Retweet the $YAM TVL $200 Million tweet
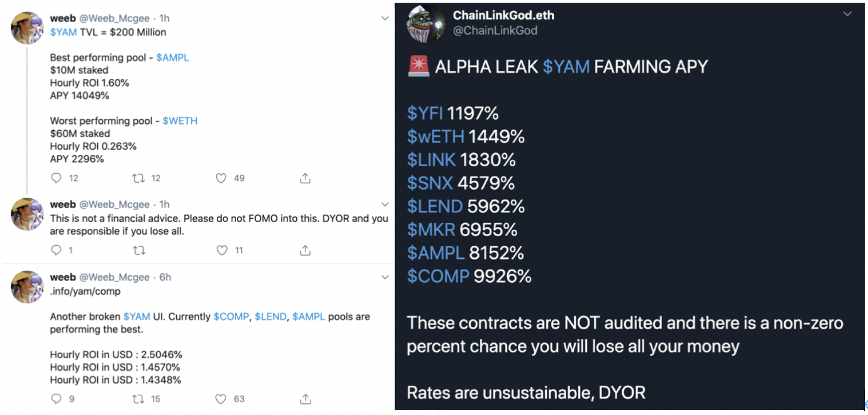The image size is (868, 415). pos(139,178)
